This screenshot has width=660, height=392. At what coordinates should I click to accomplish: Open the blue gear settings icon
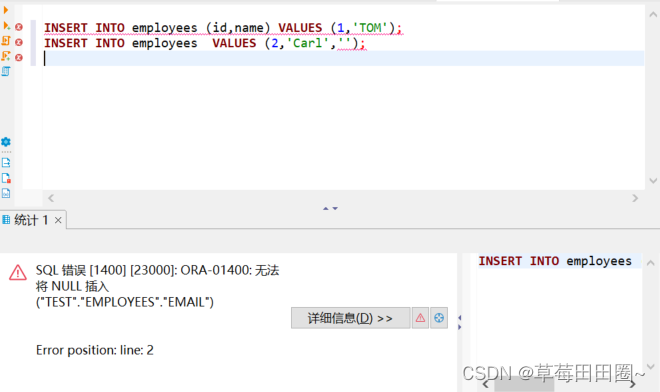point(6,142)
